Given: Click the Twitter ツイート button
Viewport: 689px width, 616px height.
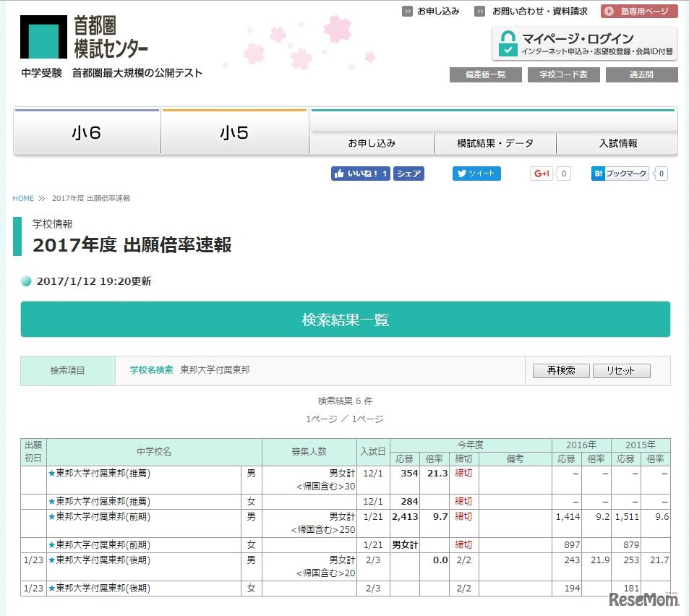Looking at the screenshot, I should pos(476,174).
